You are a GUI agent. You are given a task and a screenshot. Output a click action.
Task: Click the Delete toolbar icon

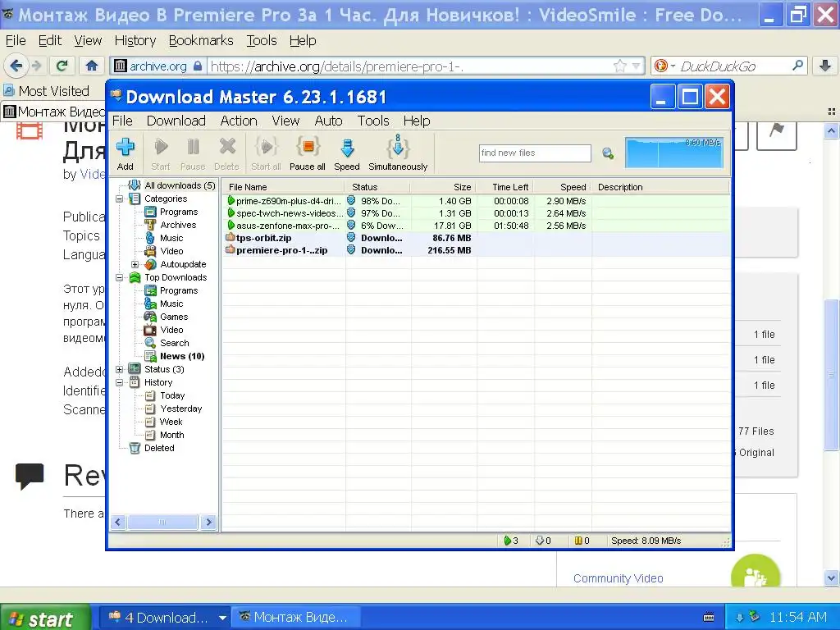226,153
